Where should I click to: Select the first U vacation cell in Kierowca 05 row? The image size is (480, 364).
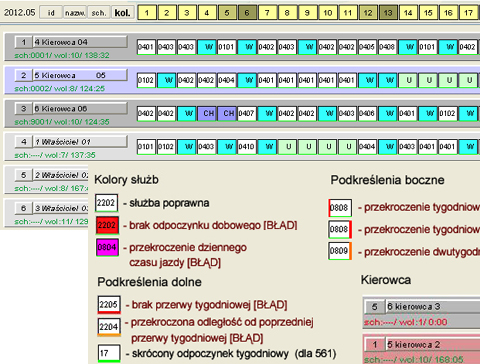click(x=409, y=80)
